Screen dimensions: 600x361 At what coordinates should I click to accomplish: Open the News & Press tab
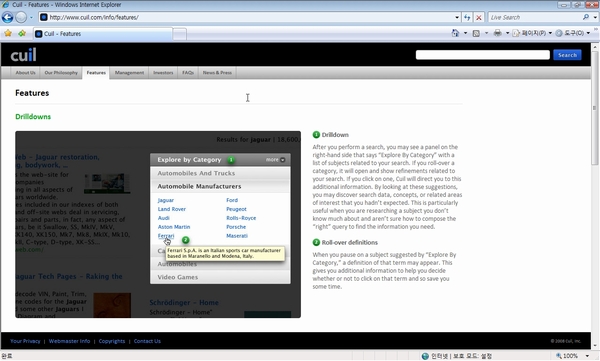[x=217, y=73]
